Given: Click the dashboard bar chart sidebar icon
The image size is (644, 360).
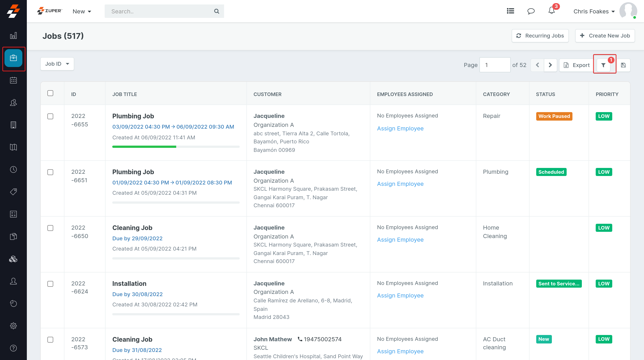Looking at the screenshot, I should 13,36.
